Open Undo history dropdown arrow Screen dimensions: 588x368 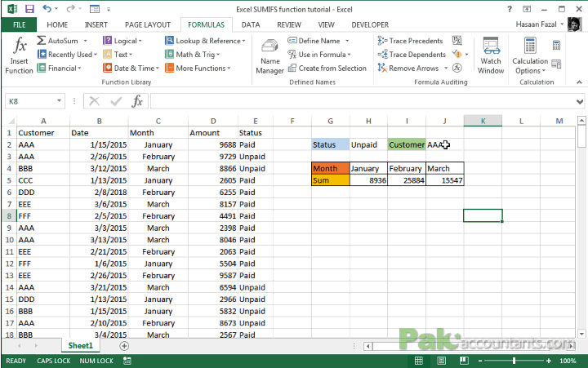[x=56, y=9]
